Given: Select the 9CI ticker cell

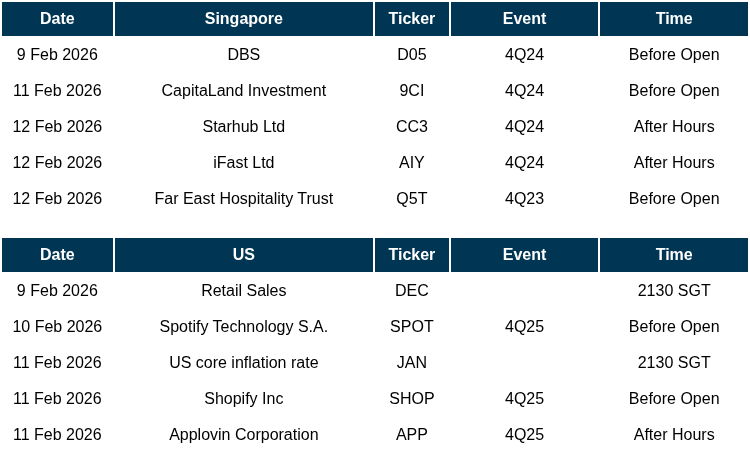Looking at the screenshot, I should point(411,91).
